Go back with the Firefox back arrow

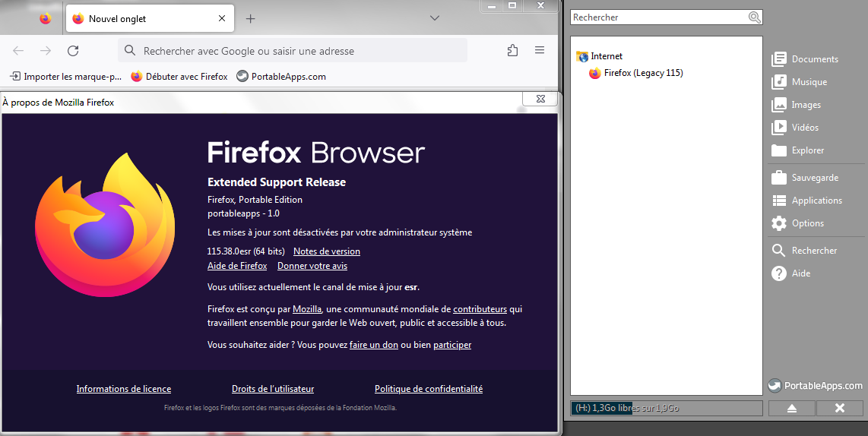18,51
